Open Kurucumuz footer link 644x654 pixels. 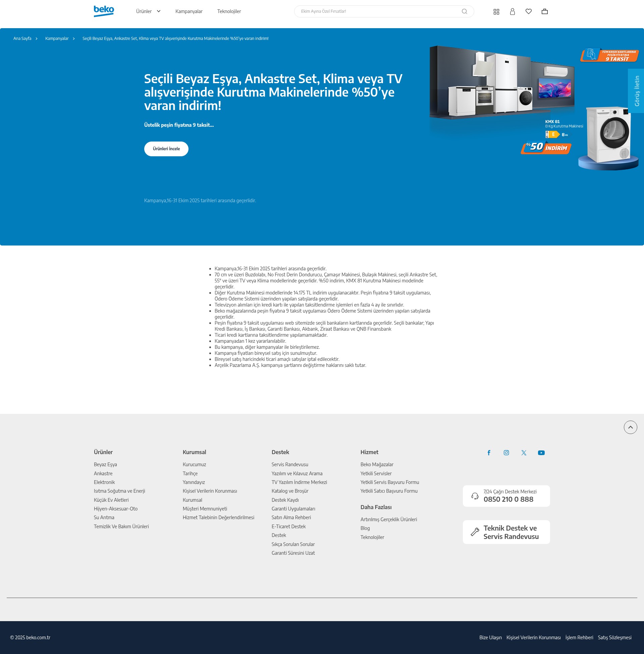[x=195, y=465]
